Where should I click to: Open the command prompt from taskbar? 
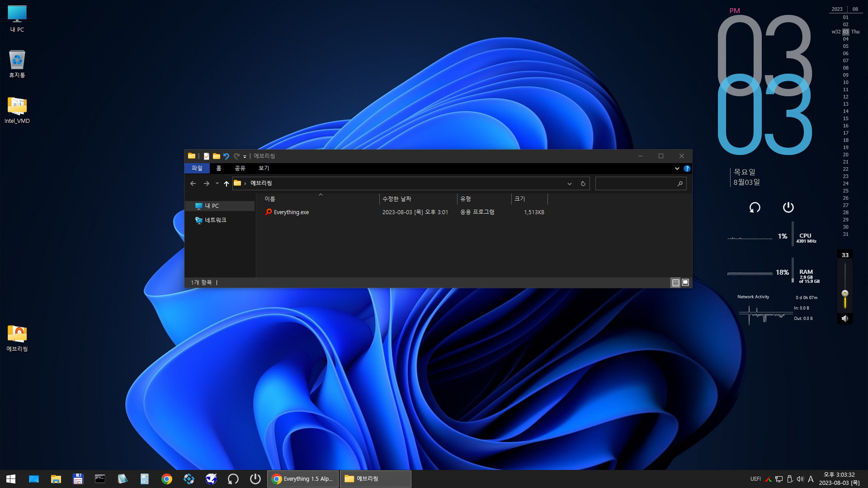pos(100,479)
